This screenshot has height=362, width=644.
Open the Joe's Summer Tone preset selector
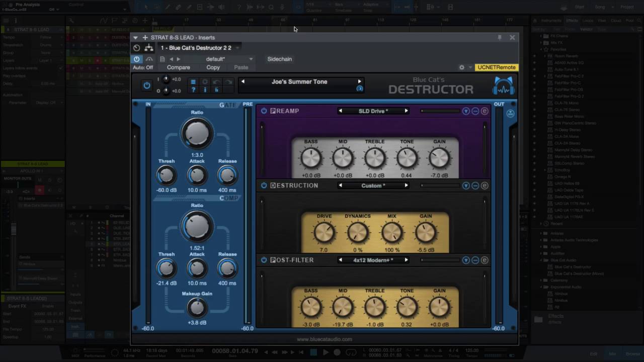tap(299, 81)
